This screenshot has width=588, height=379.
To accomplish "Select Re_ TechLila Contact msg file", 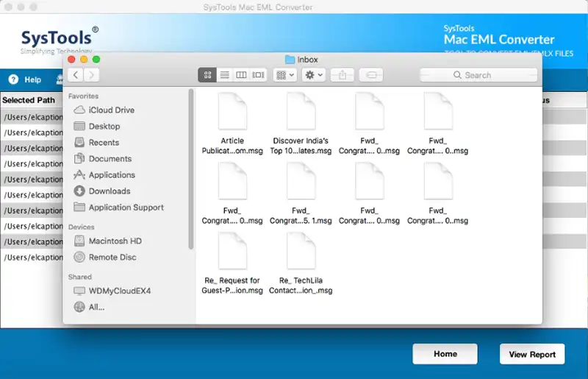I will (x=301, y=263).
